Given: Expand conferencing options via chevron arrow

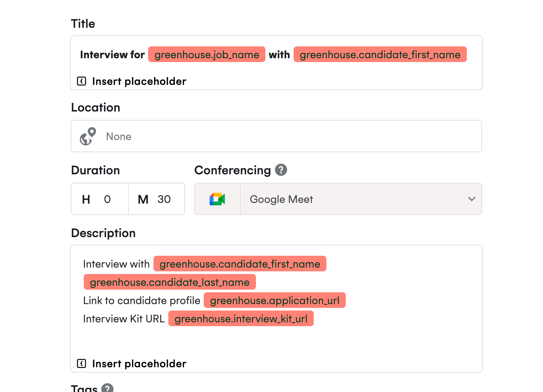Looking at the screenshot, I should click(472, 199).
